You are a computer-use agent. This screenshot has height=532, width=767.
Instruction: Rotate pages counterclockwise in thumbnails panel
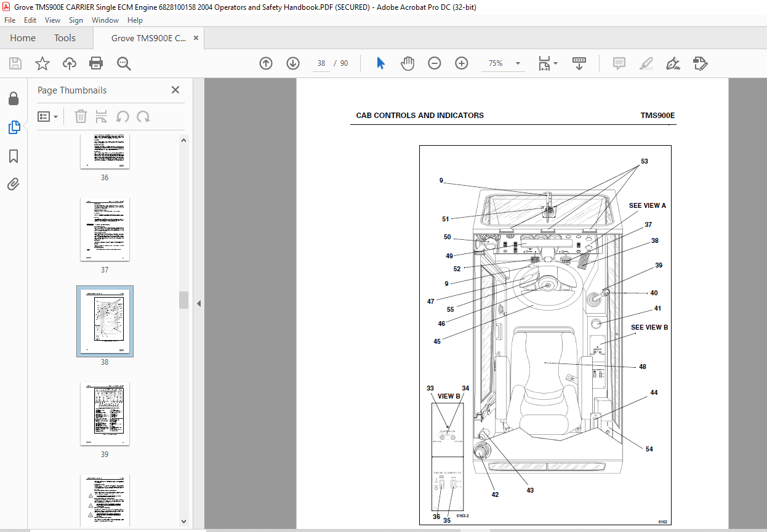(122, 116)
